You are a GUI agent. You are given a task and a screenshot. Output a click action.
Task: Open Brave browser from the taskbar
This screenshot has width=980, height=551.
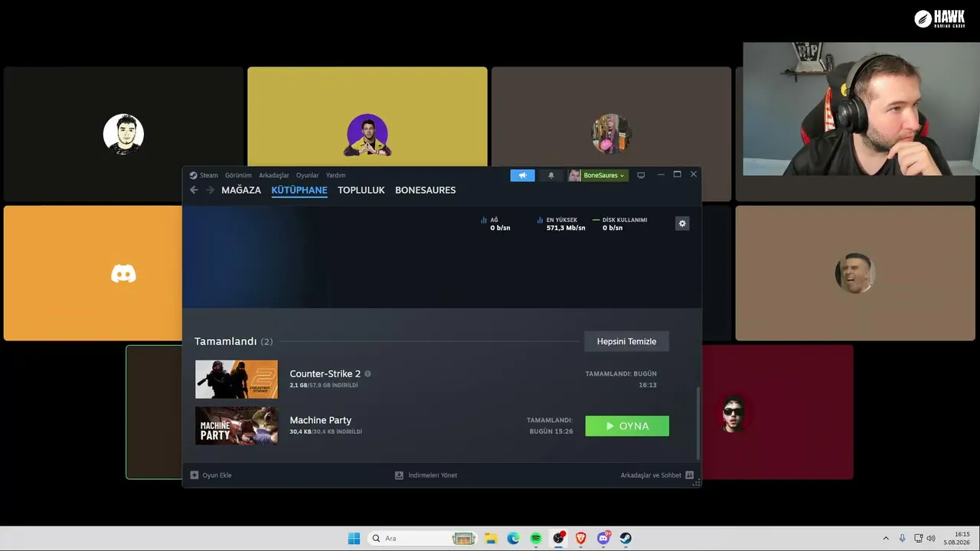click(x=581, y=538)
